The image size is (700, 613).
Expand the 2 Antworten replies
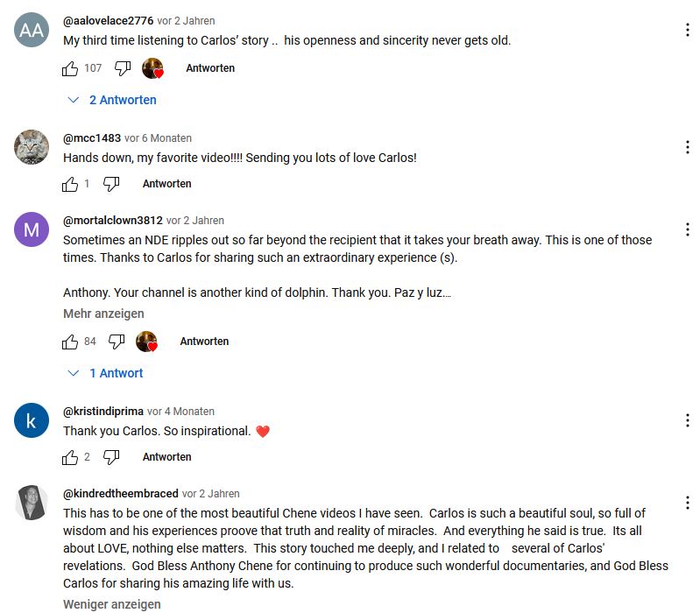pyautogui.click(x=113, y=100)
